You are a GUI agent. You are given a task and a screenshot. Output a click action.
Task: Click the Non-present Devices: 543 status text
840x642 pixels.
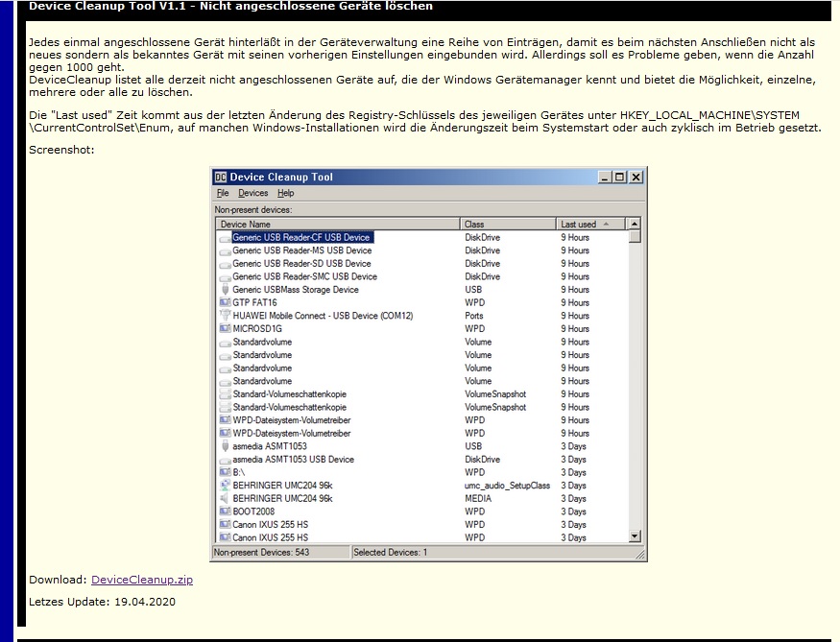pos(261,552)
